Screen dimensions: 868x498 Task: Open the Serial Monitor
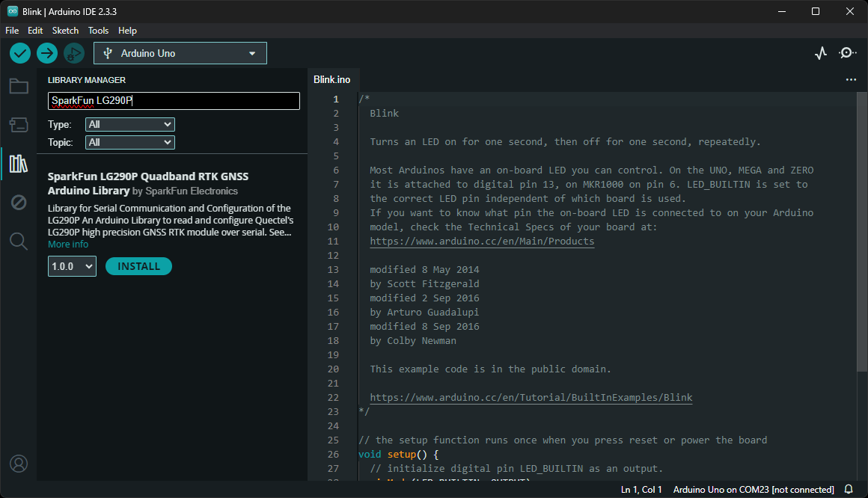848,53
